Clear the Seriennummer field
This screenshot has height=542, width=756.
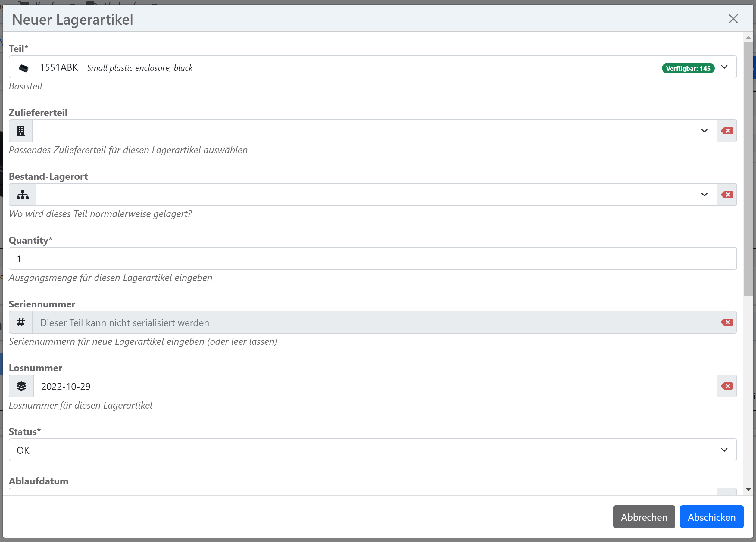(728, 322)
